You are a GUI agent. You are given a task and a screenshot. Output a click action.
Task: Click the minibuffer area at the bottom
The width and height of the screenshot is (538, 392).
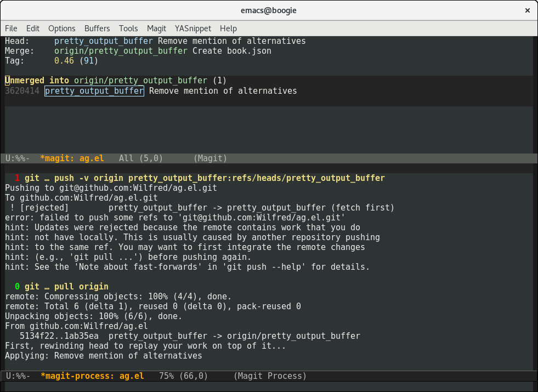pos(269,387)
